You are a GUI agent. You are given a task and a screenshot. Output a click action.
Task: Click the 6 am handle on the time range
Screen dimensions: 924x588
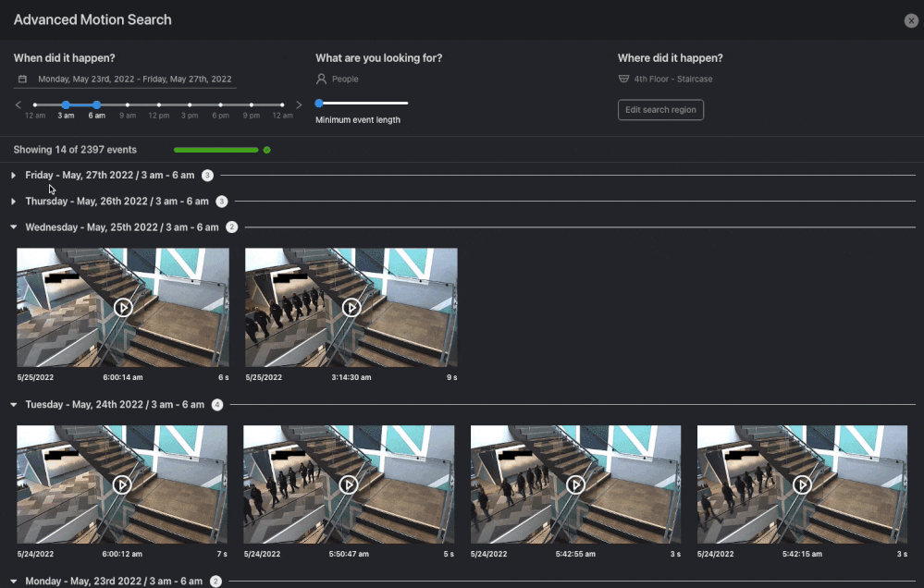(x=97, y=104)
